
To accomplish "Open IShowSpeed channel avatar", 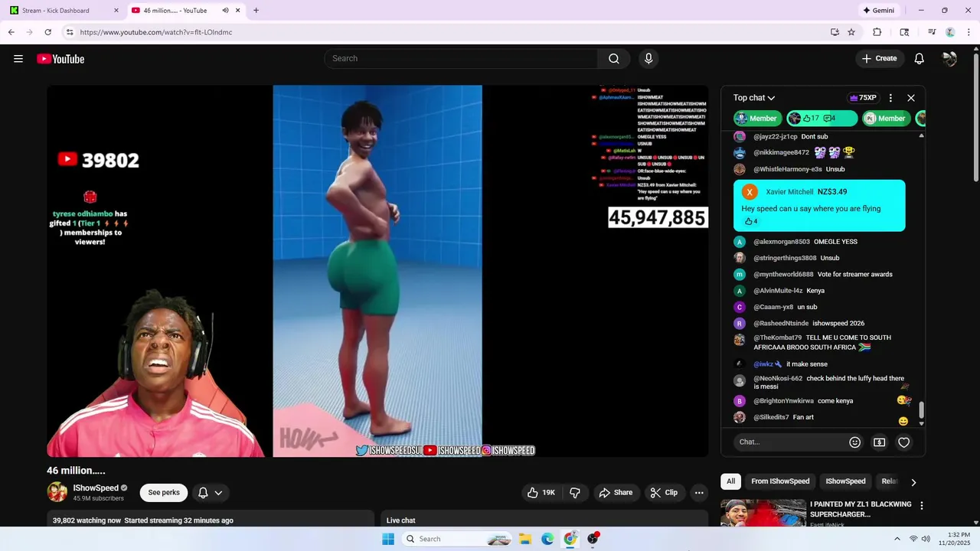I will click(x=57, y=492).
